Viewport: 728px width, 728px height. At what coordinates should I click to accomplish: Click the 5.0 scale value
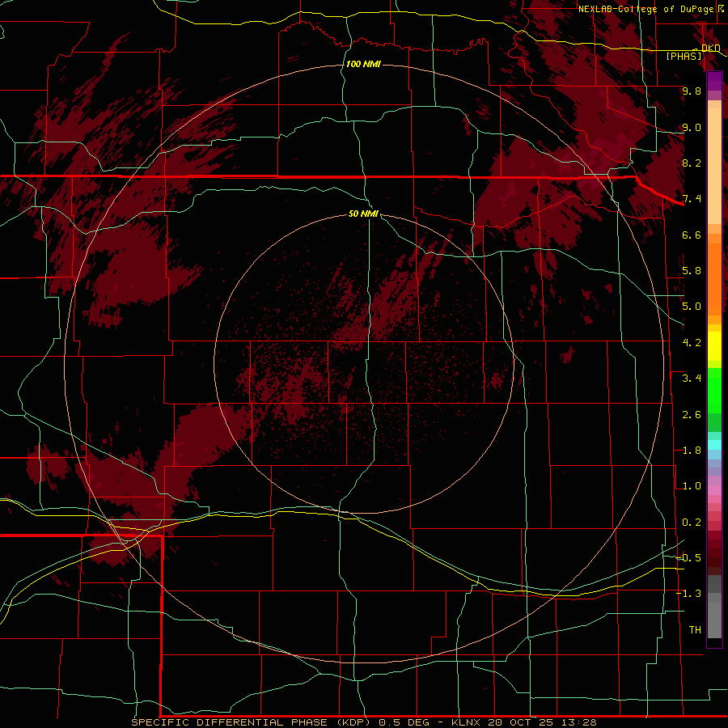click(x=692, y=307)
